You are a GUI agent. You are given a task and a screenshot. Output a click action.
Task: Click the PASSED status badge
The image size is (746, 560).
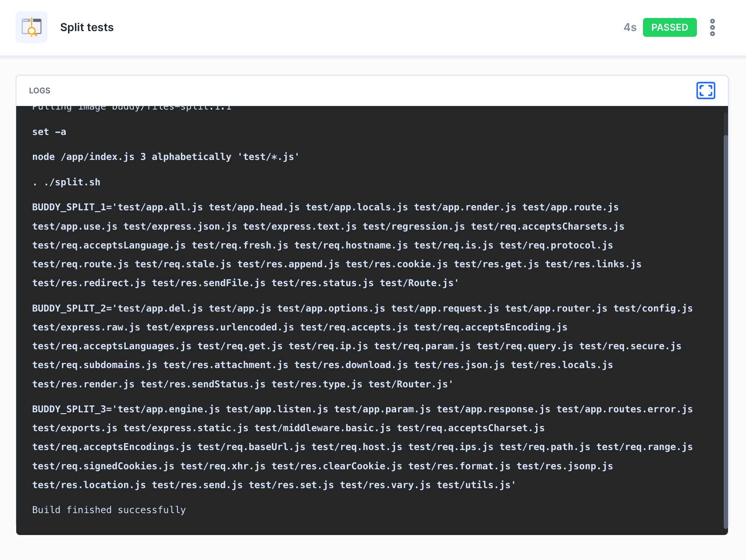(x=669, y=27)
